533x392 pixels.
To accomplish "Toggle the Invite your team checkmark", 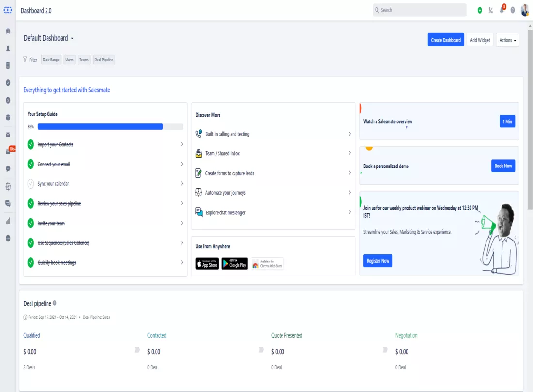I will coord(31,223).
